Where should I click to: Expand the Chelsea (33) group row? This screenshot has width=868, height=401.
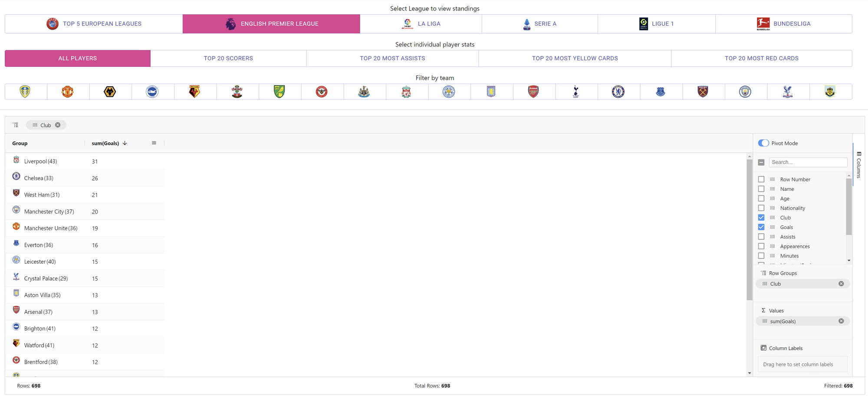click(x=85, y=178)
